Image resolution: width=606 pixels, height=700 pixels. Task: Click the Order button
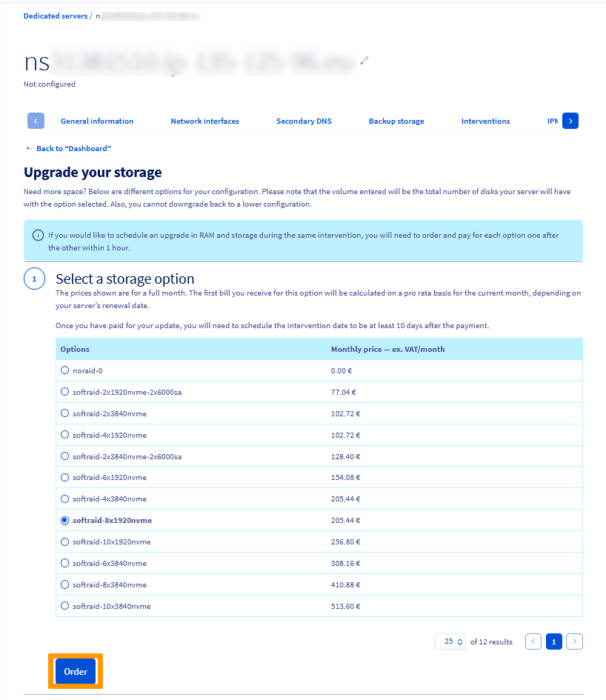(75, 671)
